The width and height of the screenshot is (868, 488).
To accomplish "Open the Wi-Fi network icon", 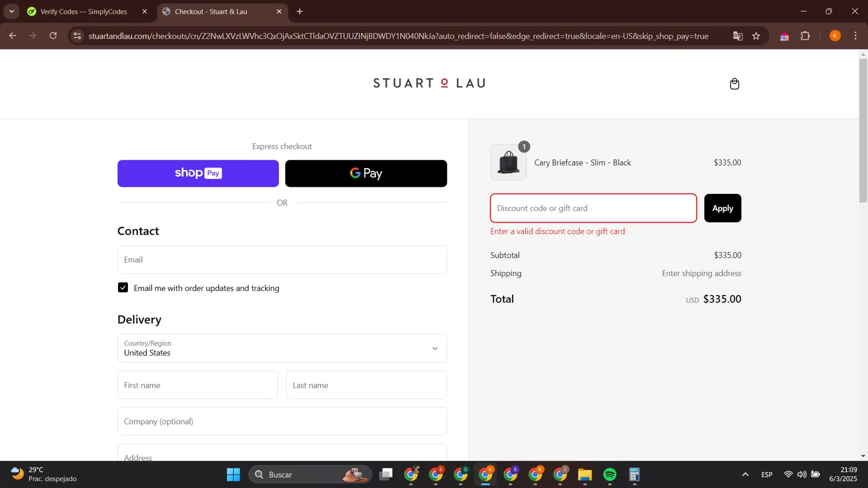I will 788,475.
